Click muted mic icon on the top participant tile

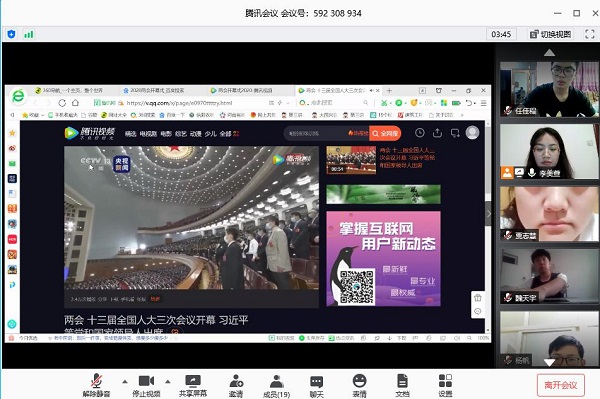[507, 111]
